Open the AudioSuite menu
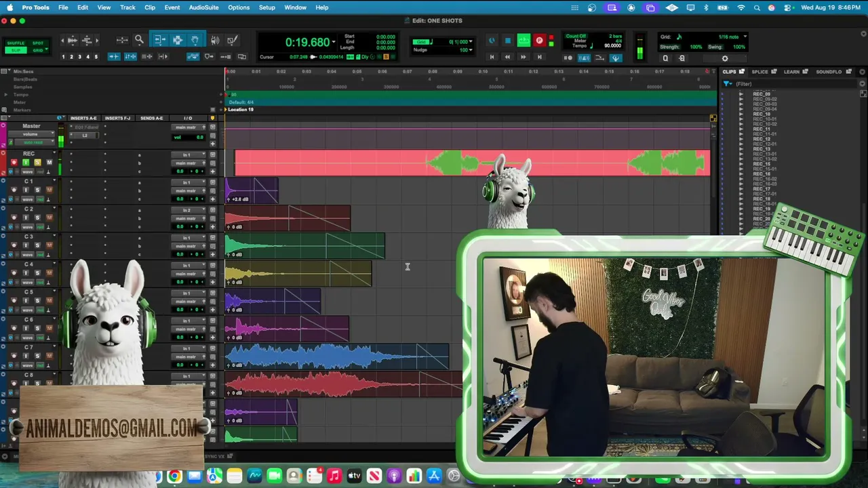 point(203,7)
